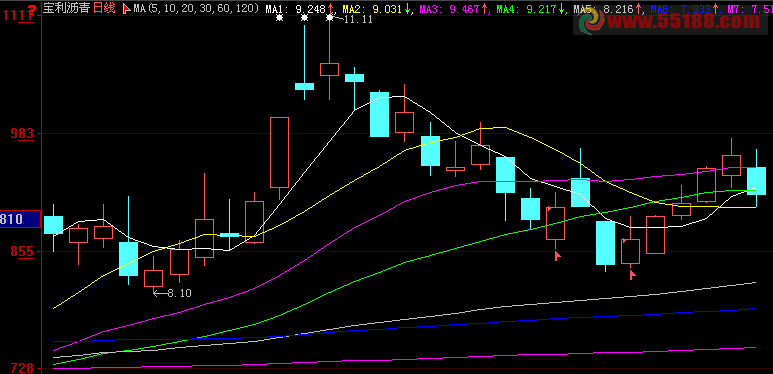The image size is (773, 374).
Task: Click the star marker next to the 11.11 label
Action: [330, 18]
